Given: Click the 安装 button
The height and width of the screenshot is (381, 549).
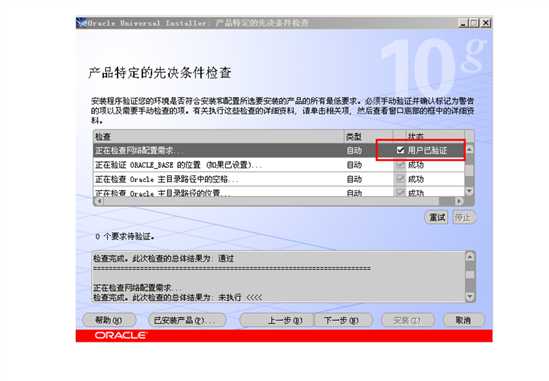Looking at the screenshot, I should pos(408,320).
